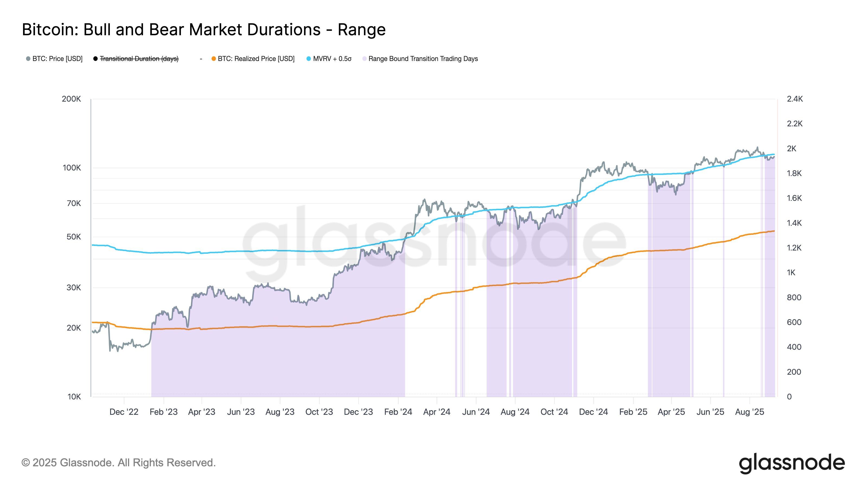This screenshot has width=868, height=488.
Task: Click the orange Realized Price legend dot
Action: pyautogui.click(x=214, y=59)
